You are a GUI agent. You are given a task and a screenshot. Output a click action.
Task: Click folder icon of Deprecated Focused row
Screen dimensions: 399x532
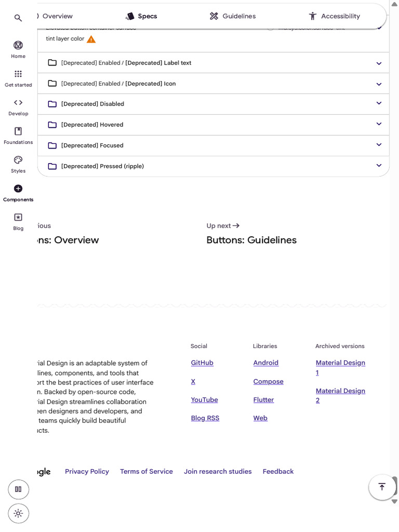point(52,145)
